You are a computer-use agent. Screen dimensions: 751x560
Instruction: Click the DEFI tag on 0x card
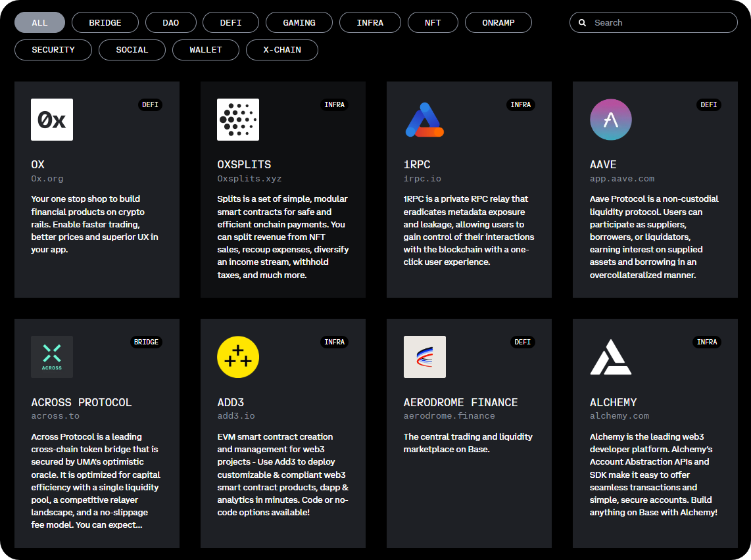(150, 105)
